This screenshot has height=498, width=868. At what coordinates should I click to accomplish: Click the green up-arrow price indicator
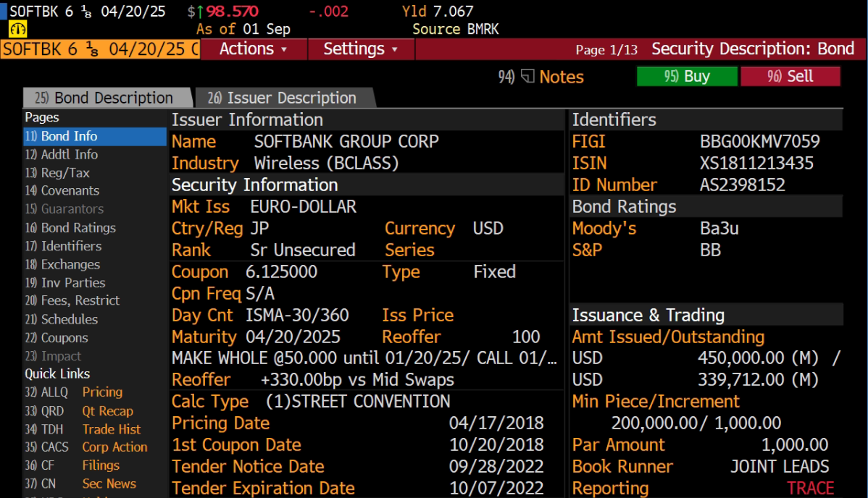200,11
